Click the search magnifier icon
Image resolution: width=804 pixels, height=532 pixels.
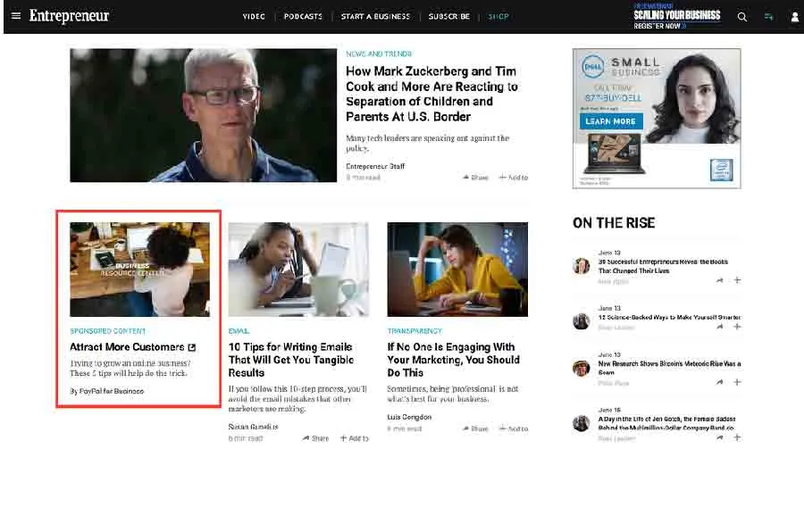click(741, 17)
